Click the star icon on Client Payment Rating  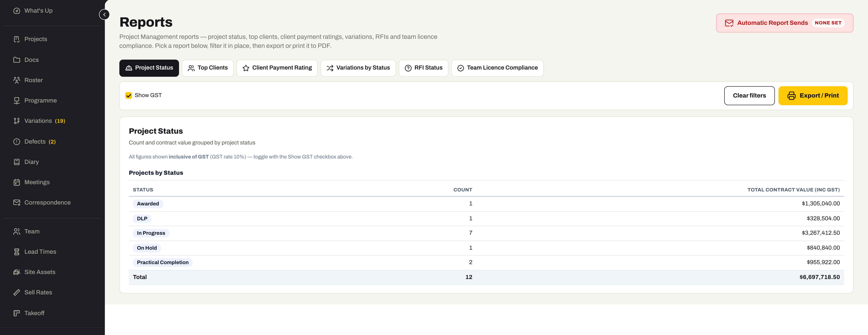pyautogui.click(x=246, y=68)
